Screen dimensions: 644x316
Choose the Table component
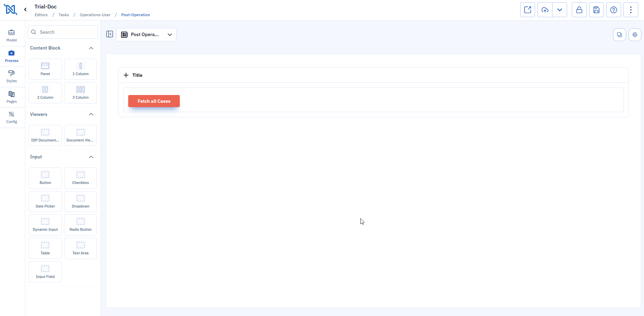(45, 248)
